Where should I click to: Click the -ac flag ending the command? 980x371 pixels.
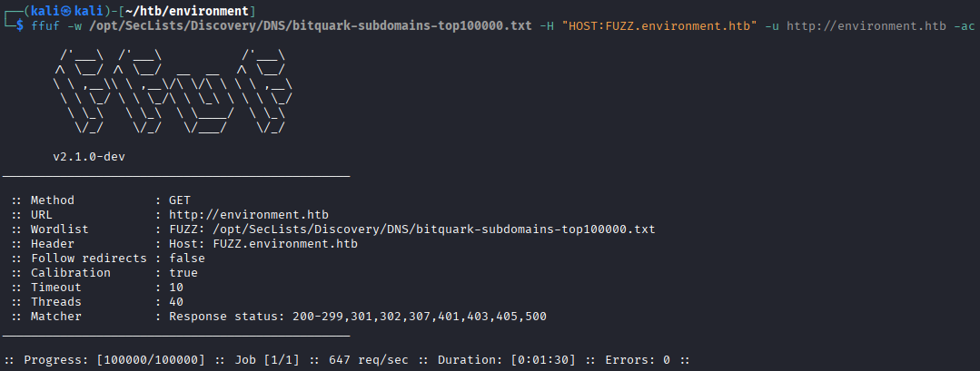tap(965, 25)
